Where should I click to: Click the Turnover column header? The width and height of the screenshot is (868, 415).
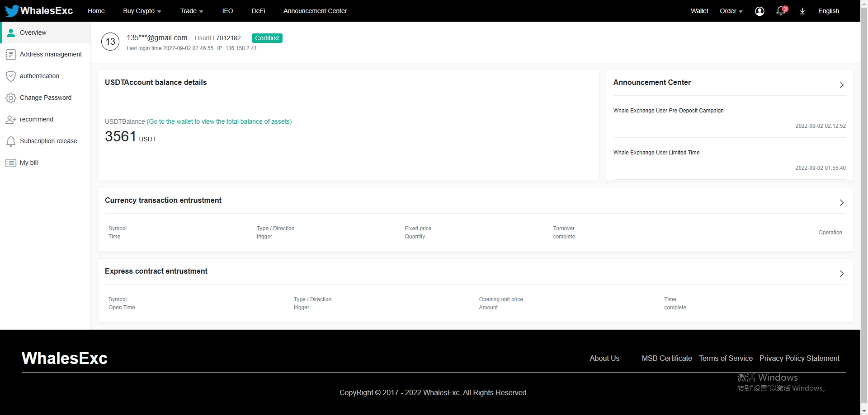[x=564, y=228]
